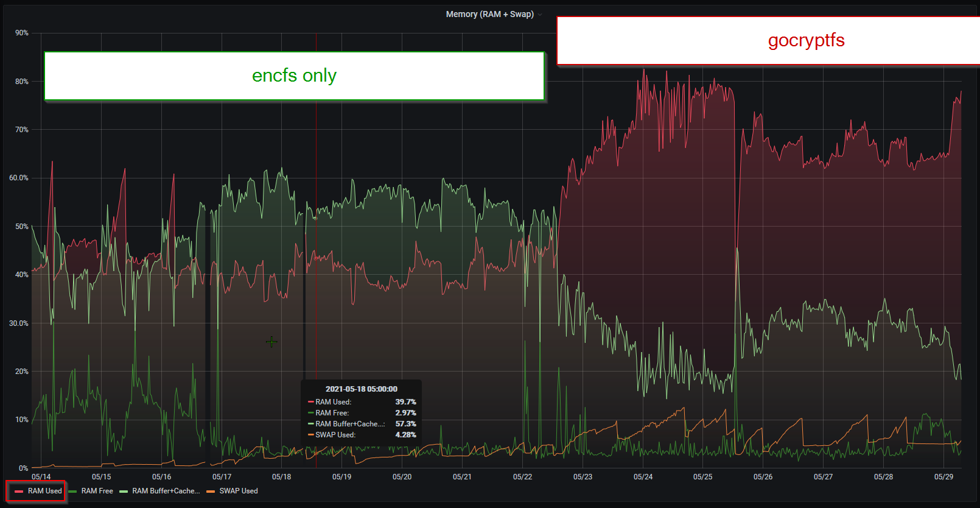
Task: Click the 05/23 date on the time axis
Action: point(583,477)
